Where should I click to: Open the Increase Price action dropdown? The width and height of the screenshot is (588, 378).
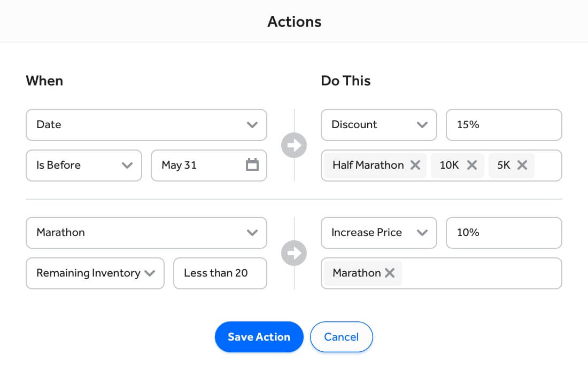coord(378,233)
